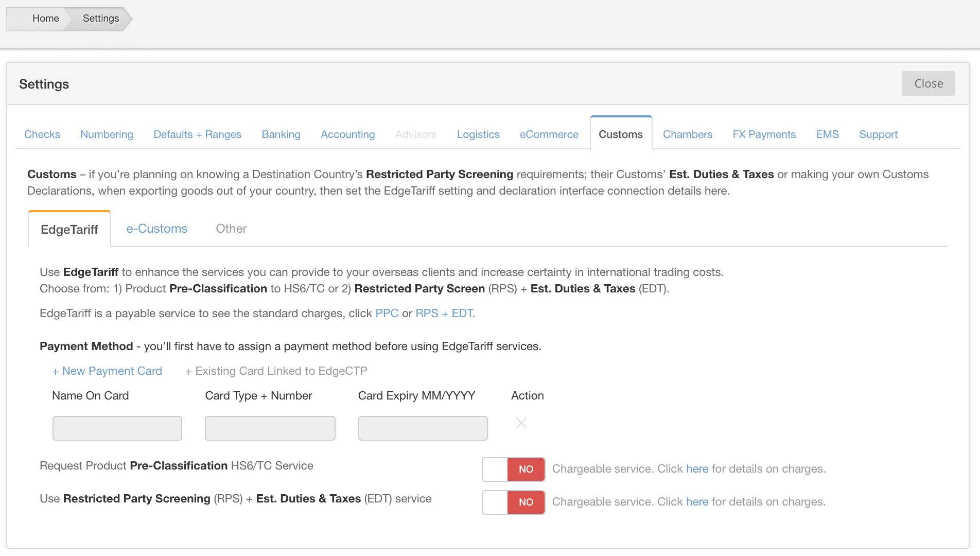This screenshot has width=980, height=556.
Task: Click the 'Payment Method' bold heading
Action: click(86, 346)
